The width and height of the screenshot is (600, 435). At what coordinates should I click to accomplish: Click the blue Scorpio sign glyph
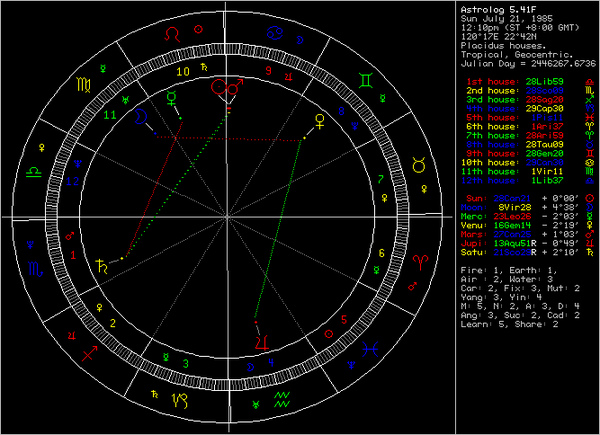[36, 269]
